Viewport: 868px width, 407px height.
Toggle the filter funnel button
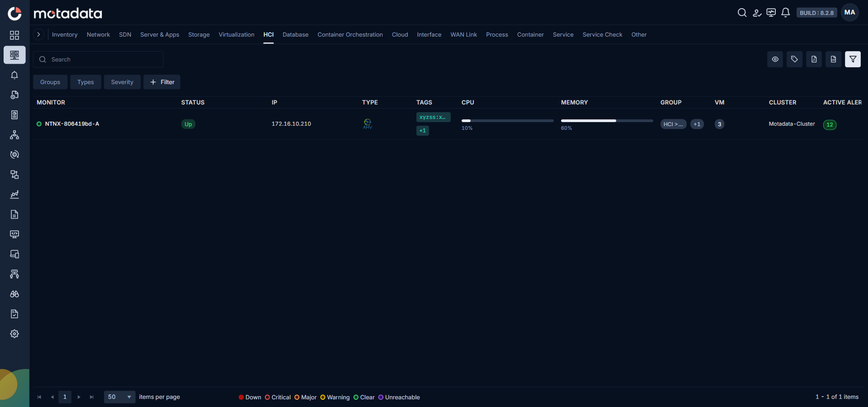[x=853, y=59]
